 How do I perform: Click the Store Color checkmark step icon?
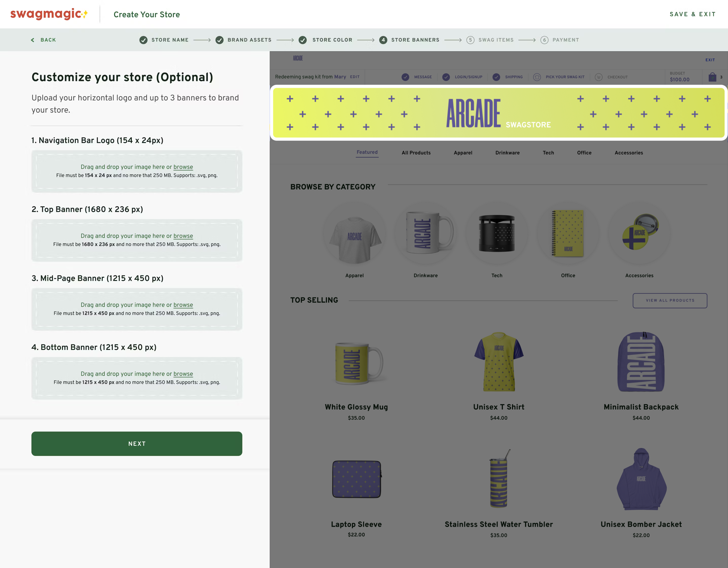[x=303, y=40]
